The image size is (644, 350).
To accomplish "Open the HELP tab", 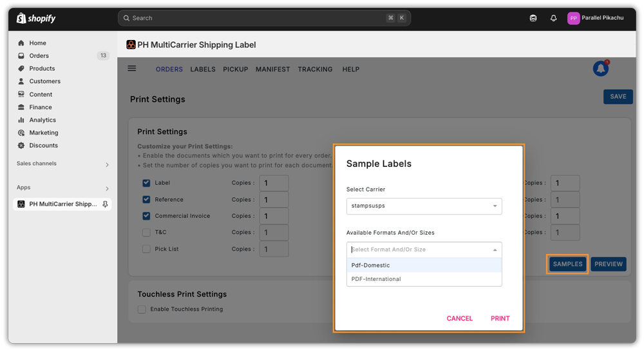I will point(351,70).
